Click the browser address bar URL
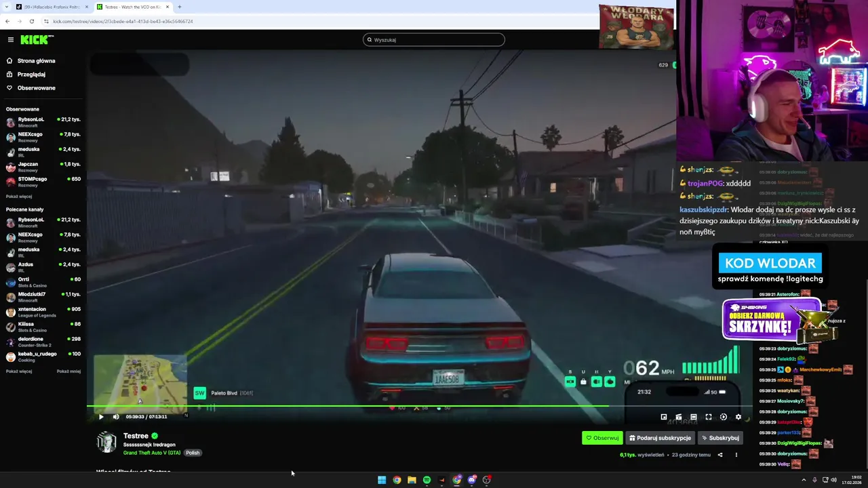Viewport: 868px width, 488px height. pyautogui.click(x=123, y=21)
